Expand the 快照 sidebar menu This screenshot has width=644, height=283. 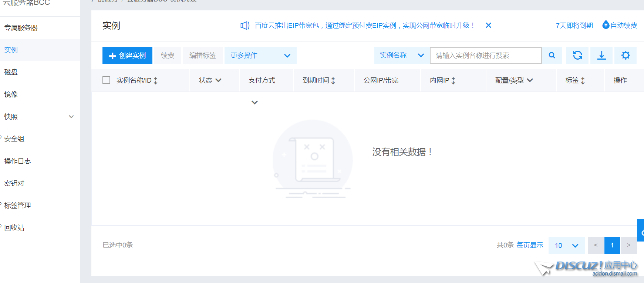pyautogui.click(x=71, y=117)
